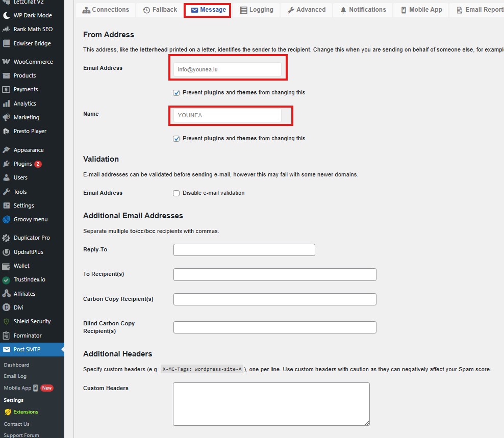This screenshot has width=504, height=438.
Task: Open the Notifications tab
Action: tap(363, 10)
